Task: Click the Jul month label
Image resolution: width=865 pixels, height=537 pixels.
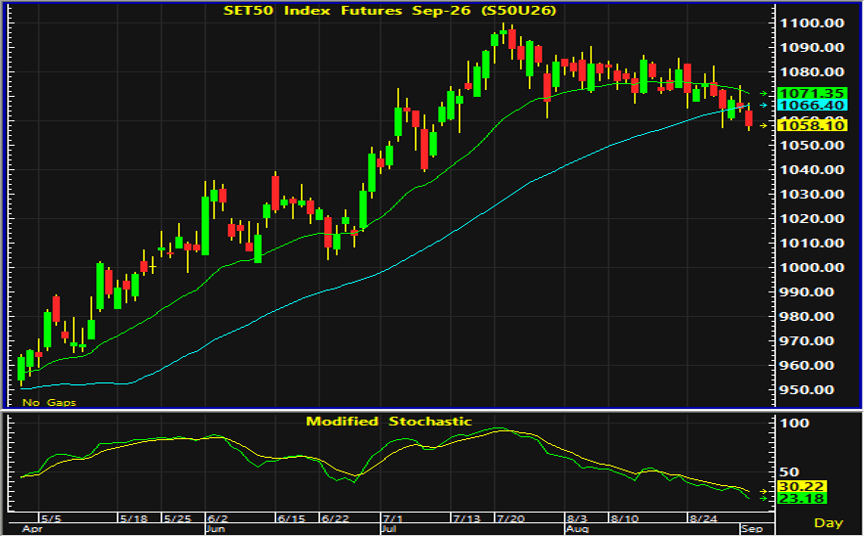Action: click(x=388, y=529)
